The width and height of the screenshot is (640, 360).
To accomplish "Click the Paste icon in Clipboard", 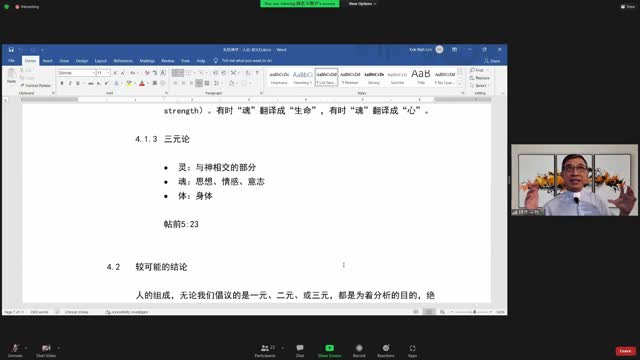I will click(x=11, y=74).
